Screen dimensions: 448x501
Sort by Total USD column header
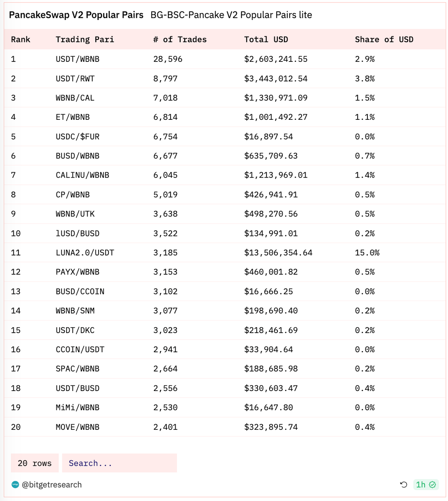266,40
